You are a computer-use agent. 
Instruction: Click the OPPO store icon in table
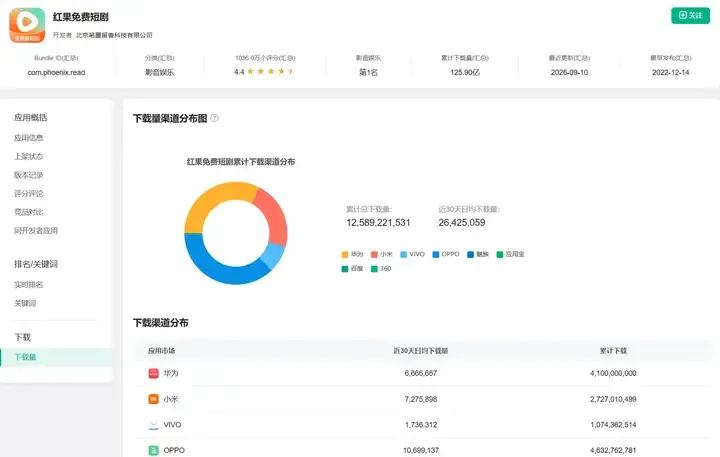point(153,451)
